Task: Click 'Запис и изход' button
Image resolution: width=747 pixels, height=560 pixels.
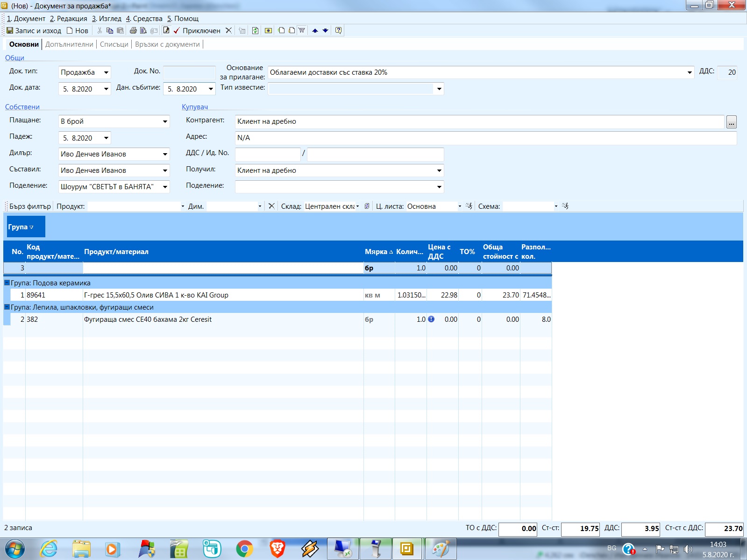Action: [34, 31]
